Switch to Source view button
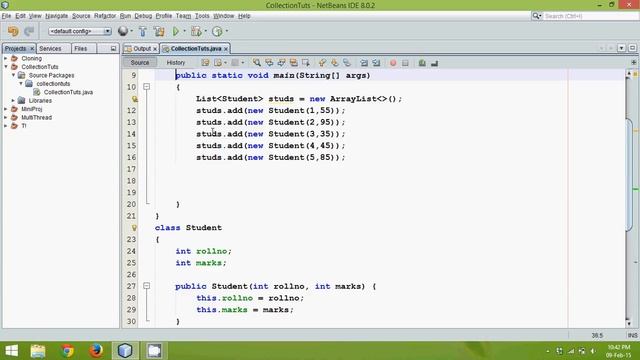The height and width of the screenshot is (360, 640). (140, 62)
